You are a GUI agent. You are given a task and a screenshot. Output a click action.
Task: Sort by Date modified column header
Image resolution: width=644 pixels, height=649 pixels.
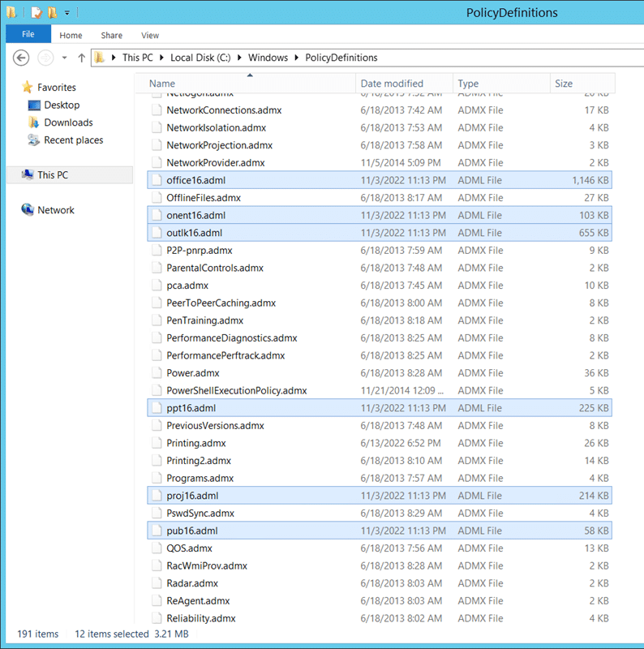tap(405, 84)
